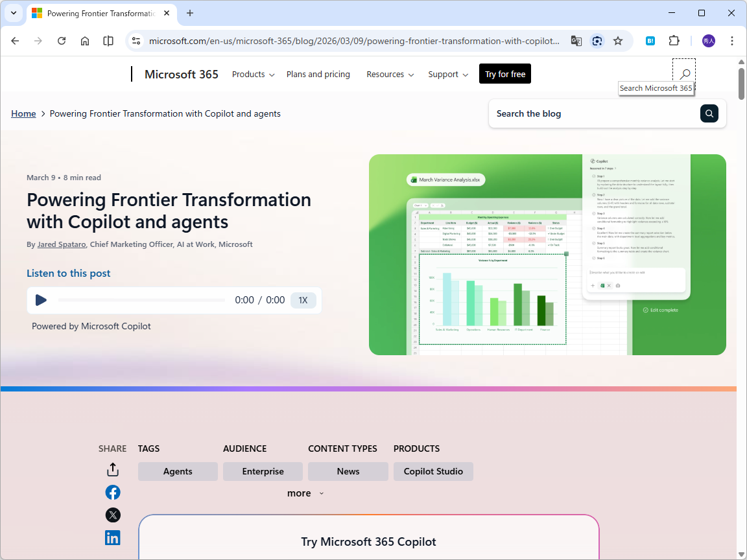
Task: Open the extensions puzzle icon
Action: click(x=674, y=41)
